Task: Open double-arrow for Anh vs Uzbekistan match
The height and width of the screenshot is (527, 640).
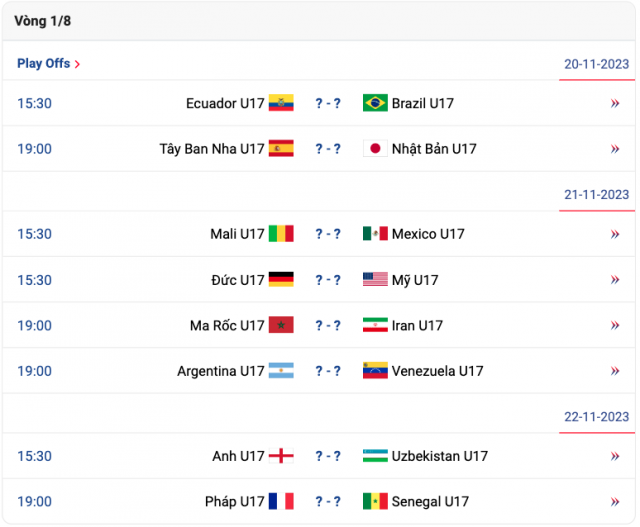Action: [615, 456]
